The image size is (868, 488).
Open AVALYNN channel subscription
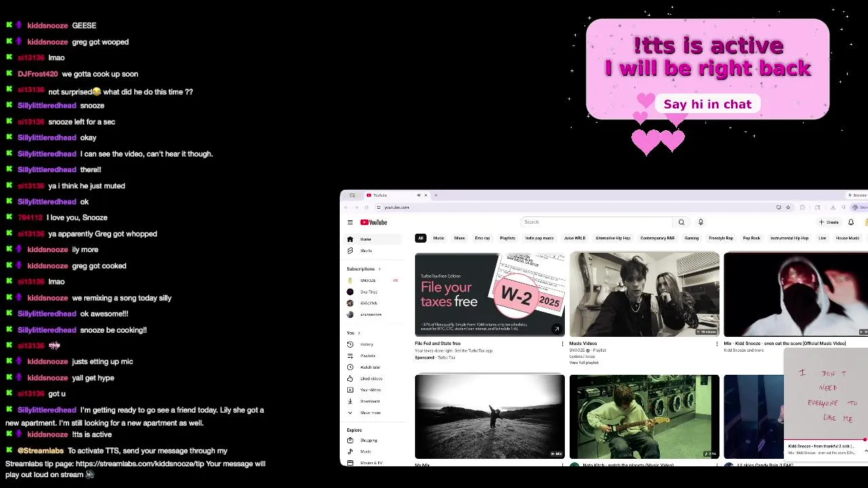372,304
